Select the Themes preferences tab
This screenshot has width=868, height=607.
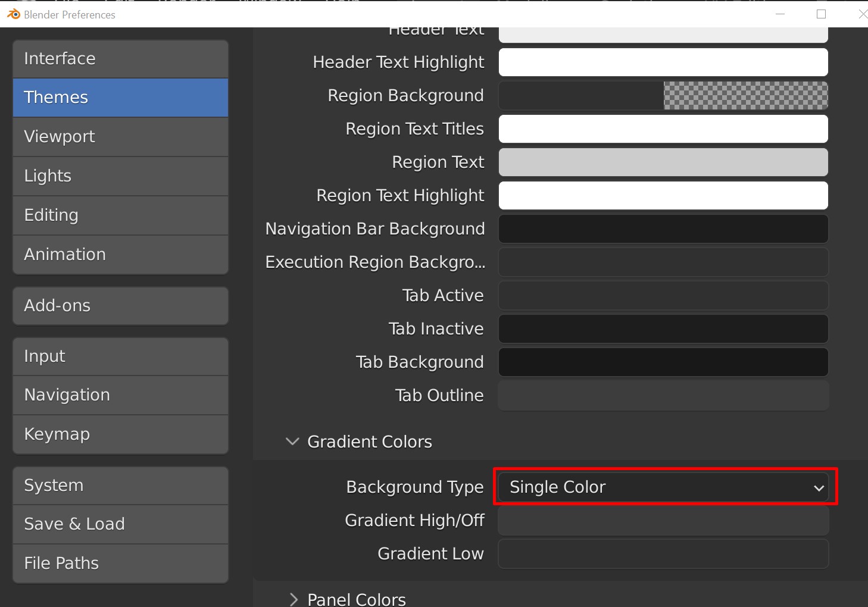(120, 98)
